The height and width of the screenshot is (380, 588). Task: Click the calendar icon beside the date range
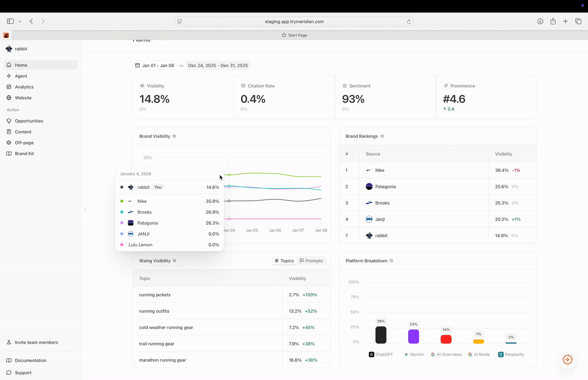(137, 65)
